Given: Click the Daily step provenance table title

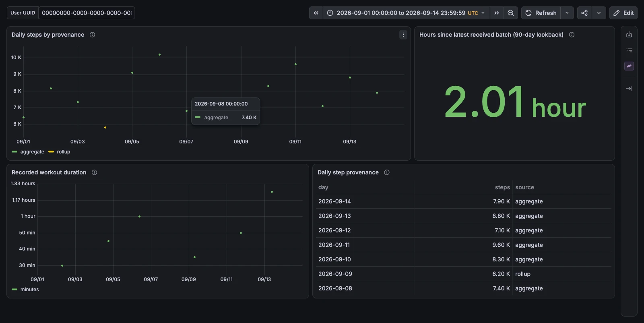Looking at the screenshot, I should click(x=348, y=172).
